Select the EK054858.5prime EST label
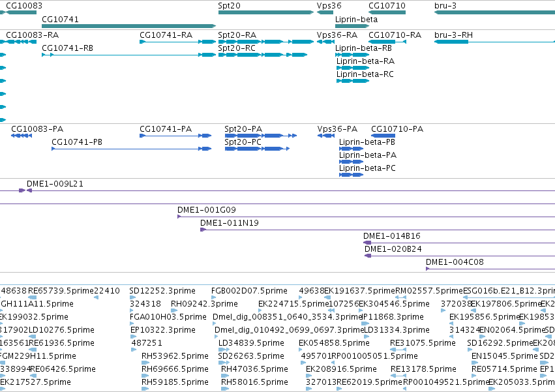The width and height of the screenshot is (555, 392). 334,344
